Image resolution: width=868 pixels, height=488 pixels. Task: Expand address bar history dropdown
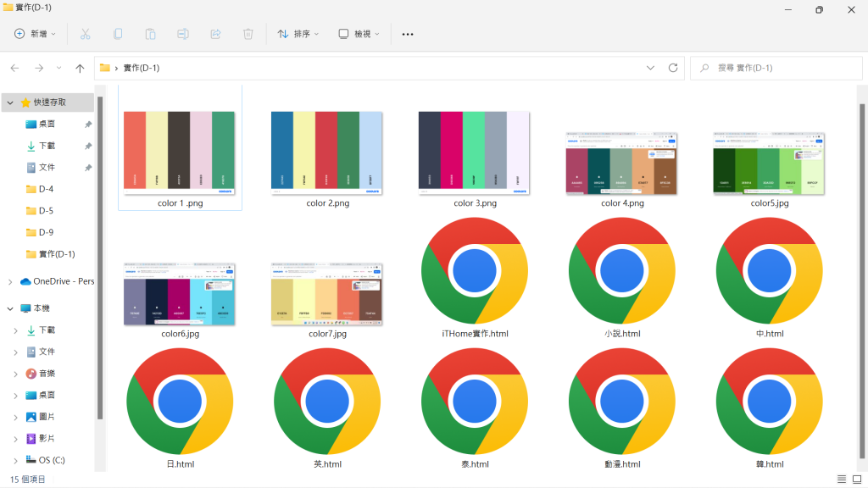650,68
